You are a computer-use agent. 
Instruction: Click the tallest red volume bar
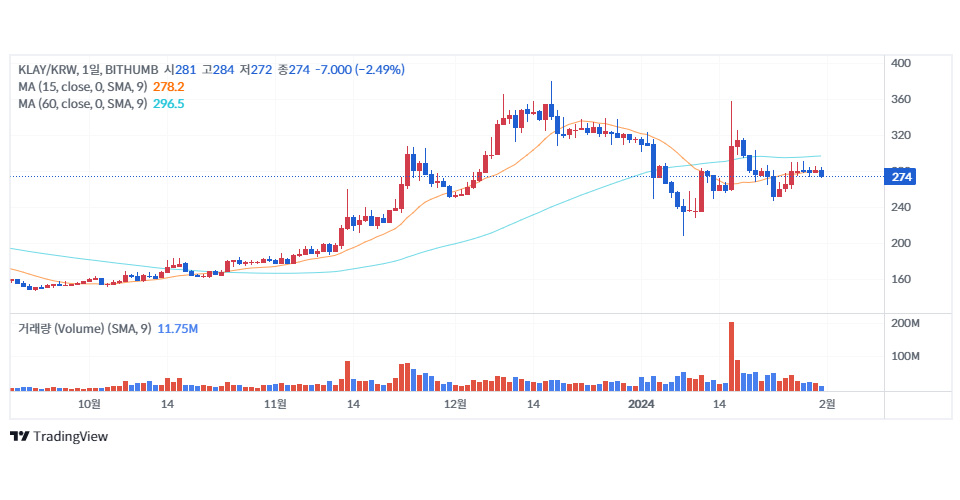coord(732,355)
